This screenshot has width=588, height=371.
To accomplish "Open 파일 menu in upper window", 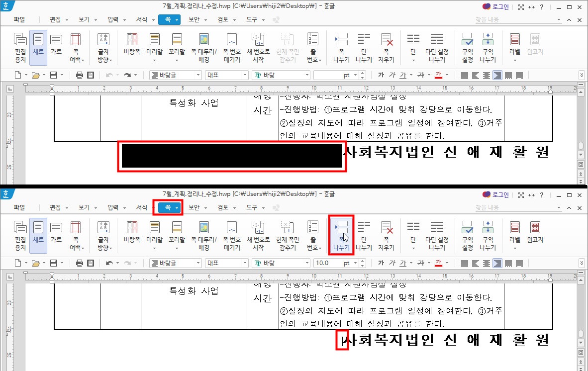I will (19, 19).
